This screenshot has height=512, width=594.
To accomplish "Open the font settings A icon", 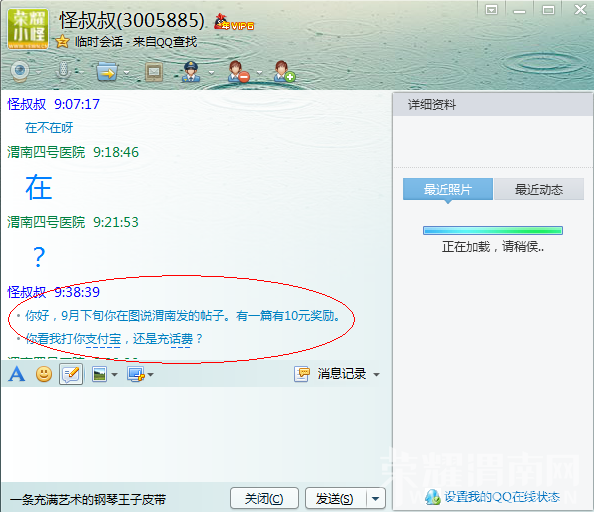I will 17,374.
